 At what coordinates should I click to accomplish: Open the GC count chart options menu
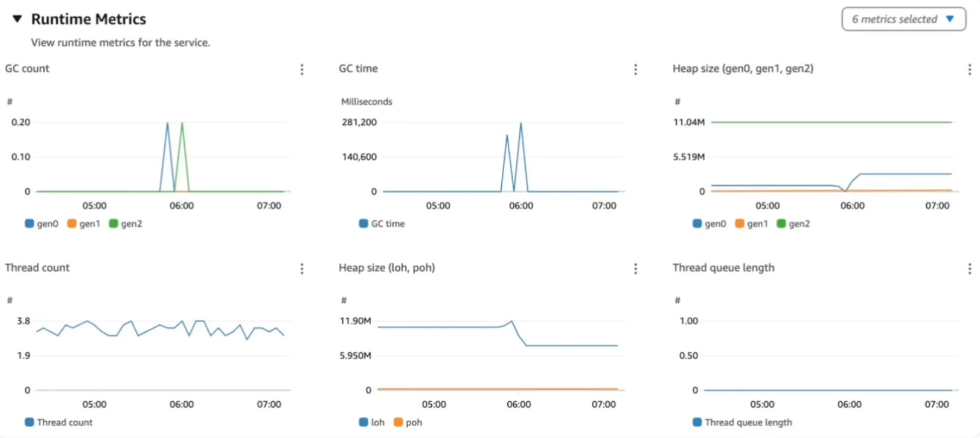pyautogui.click(x=302, y=69)
